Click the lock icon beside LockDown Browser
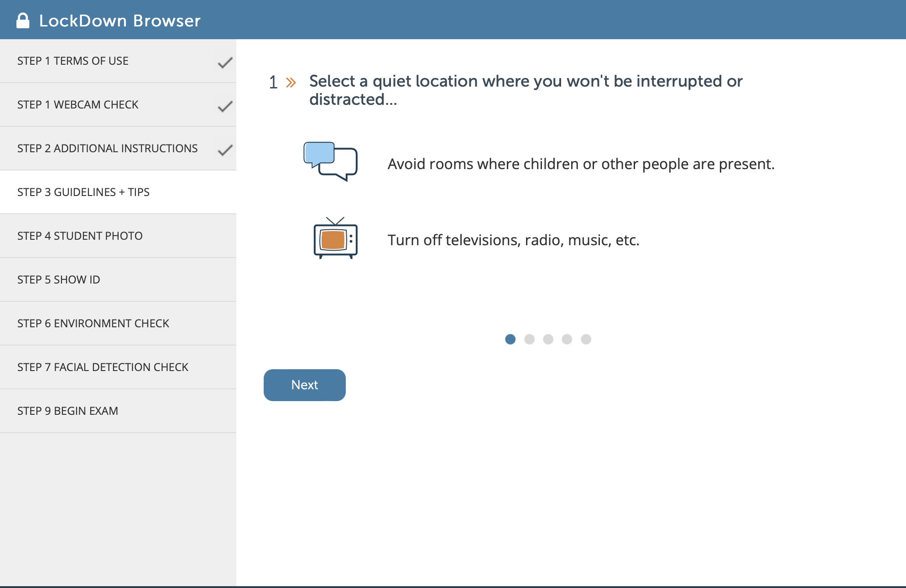 [23, 21]
